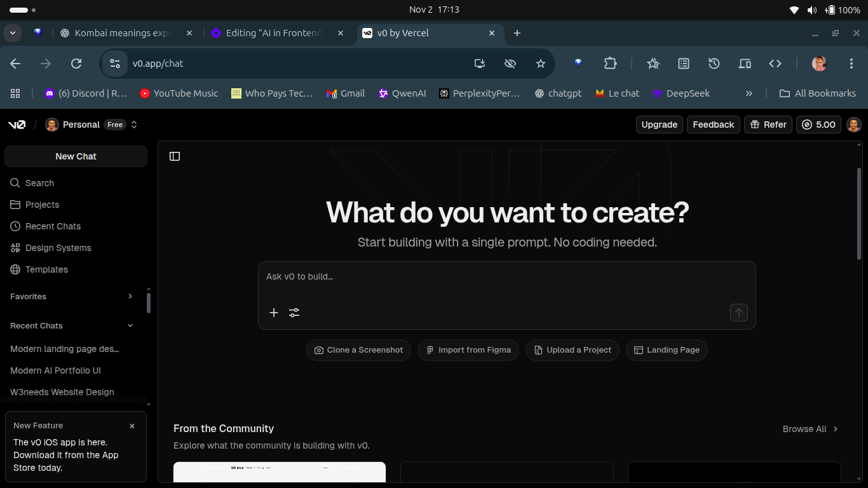The width and height of the screenshot is (868, 488).
Task: Open the developer code brackets icon
Action: click(775, 64)
